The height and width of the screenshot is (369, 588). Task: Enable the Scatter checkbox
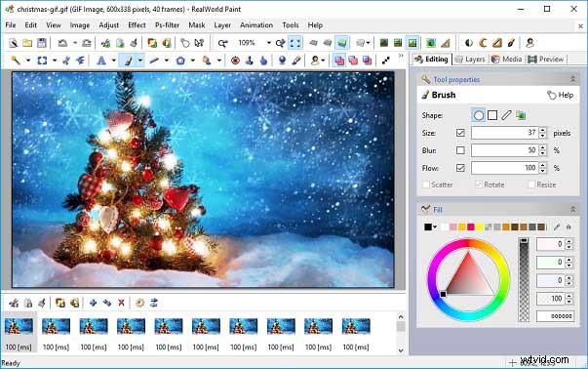426,184
